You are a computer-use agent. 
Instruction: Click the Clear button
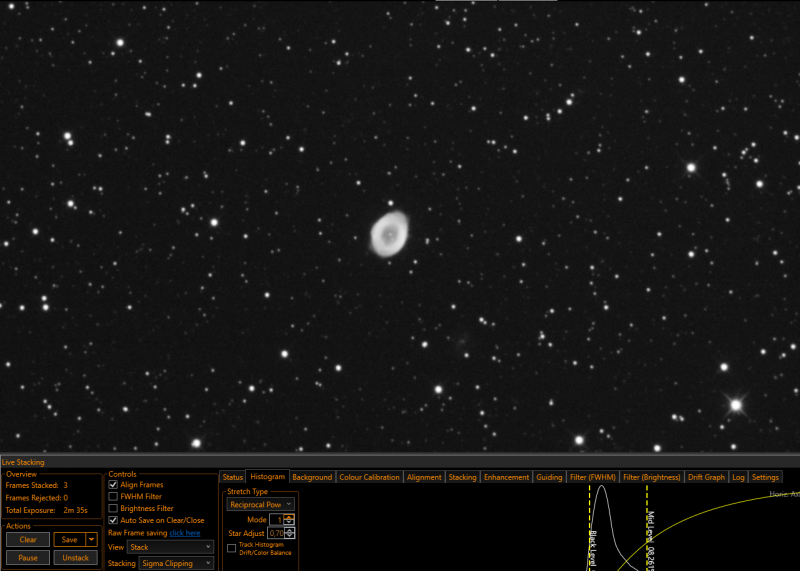coord(28,539)
